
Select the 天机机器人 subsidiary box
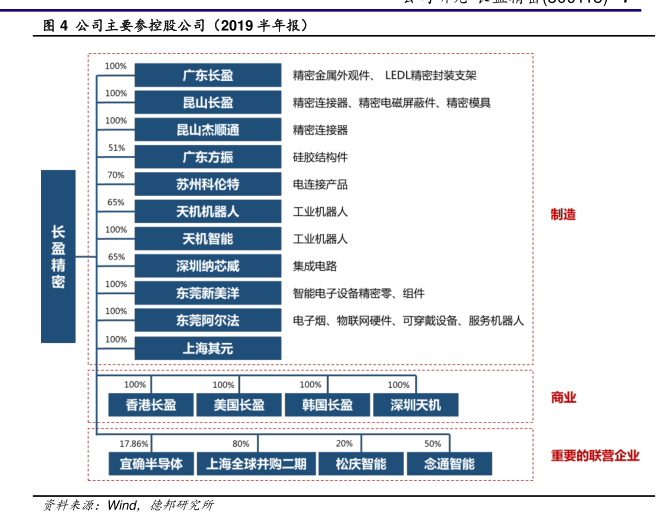[x=208, y=212]
